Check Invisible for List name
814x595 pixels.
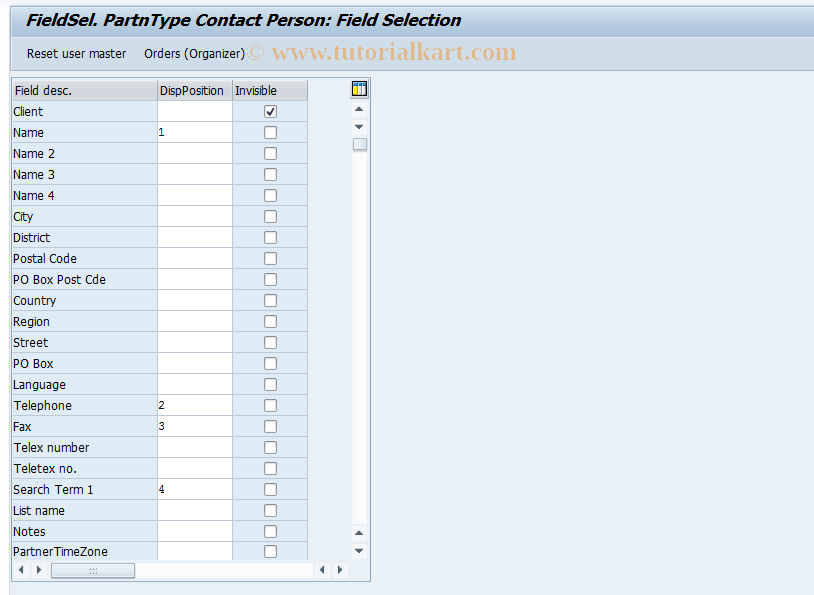pos(270,511)
